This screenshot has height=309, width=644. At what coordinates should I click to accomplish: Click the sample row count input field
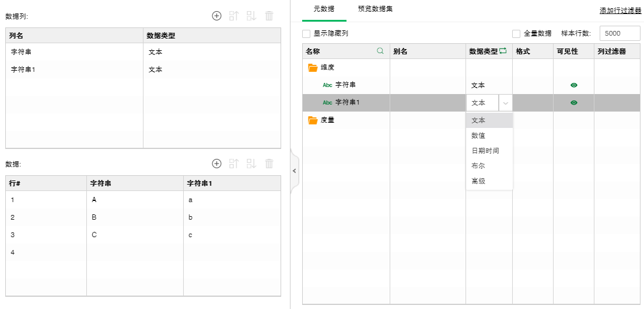(620, 34)
